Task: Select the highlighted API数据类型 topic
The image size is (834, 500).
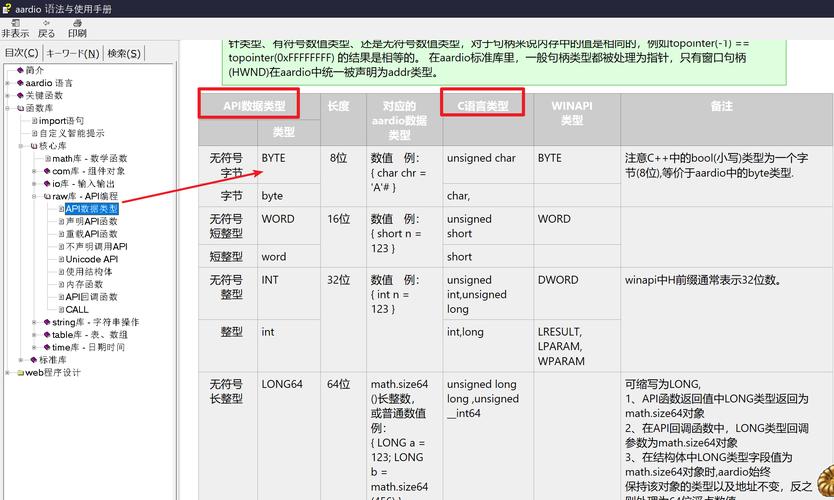Action: point(91,209)
